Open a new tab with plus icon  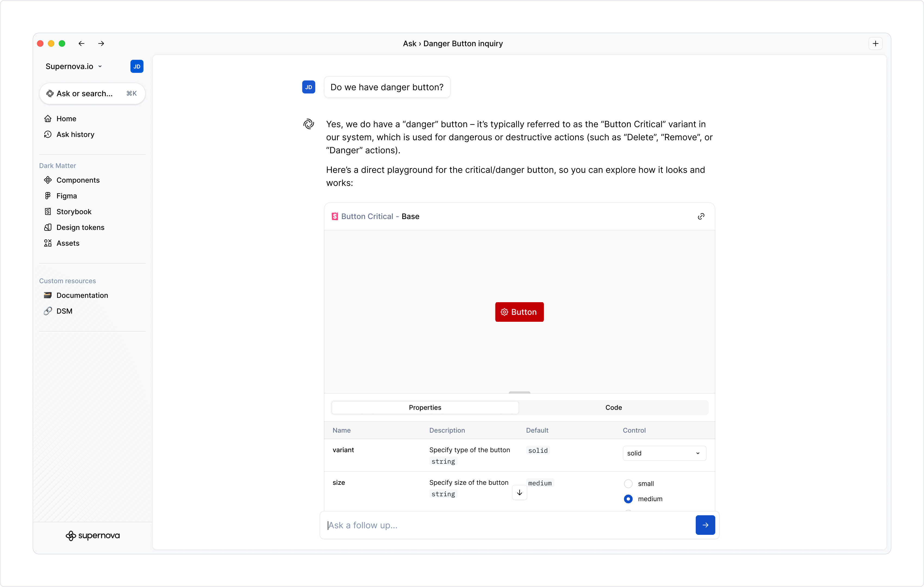click(875, 43)
